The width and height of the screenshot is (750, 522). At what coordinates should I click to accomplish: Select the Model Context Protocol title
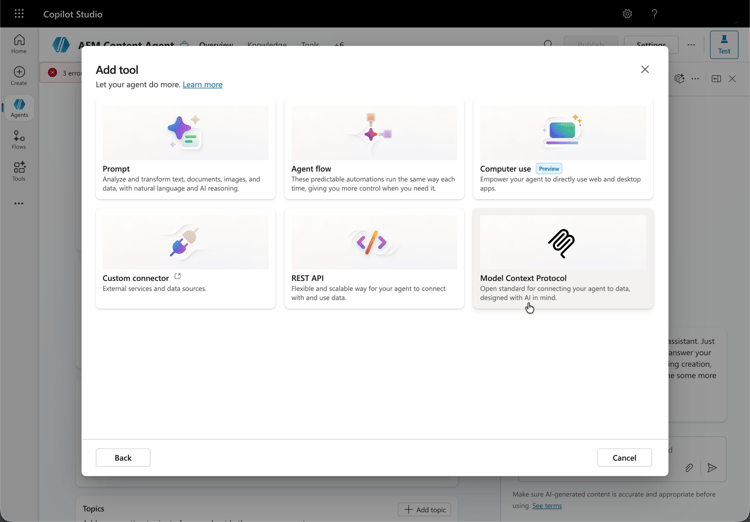[523, 278]
